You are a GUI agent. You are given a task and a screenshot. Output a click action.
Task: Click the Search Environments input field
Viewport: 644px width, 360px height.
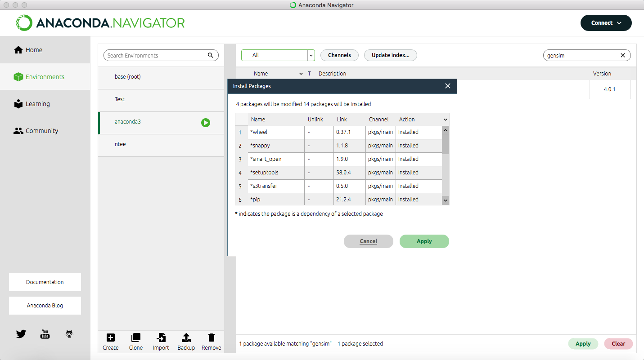pos(161,55)
